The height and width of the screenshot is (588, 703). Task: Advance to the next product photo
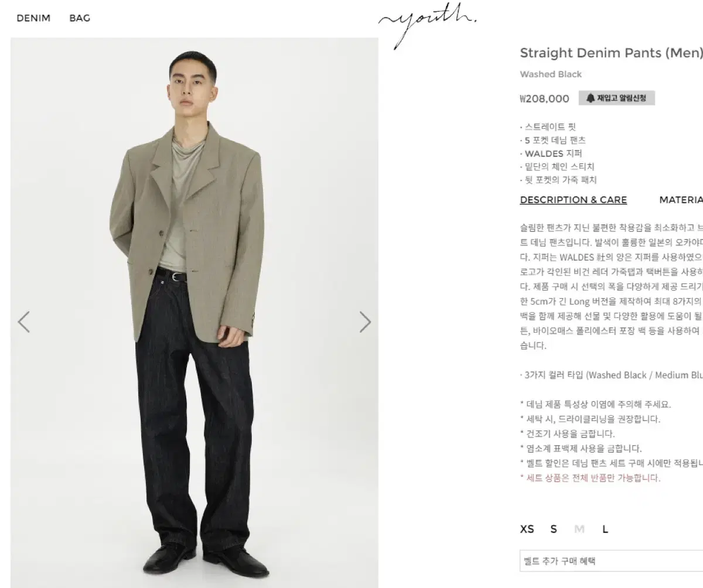[365, 322]
